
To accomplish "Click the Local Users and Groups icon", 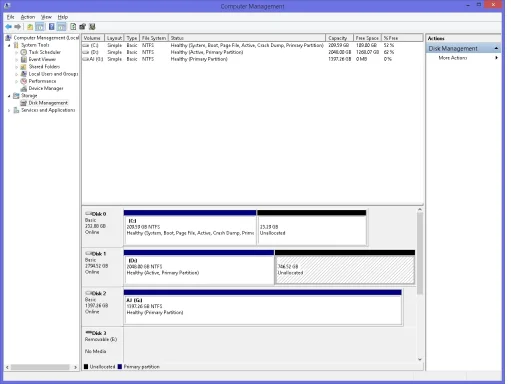I will pyautogui.click(x=24, y=74).
